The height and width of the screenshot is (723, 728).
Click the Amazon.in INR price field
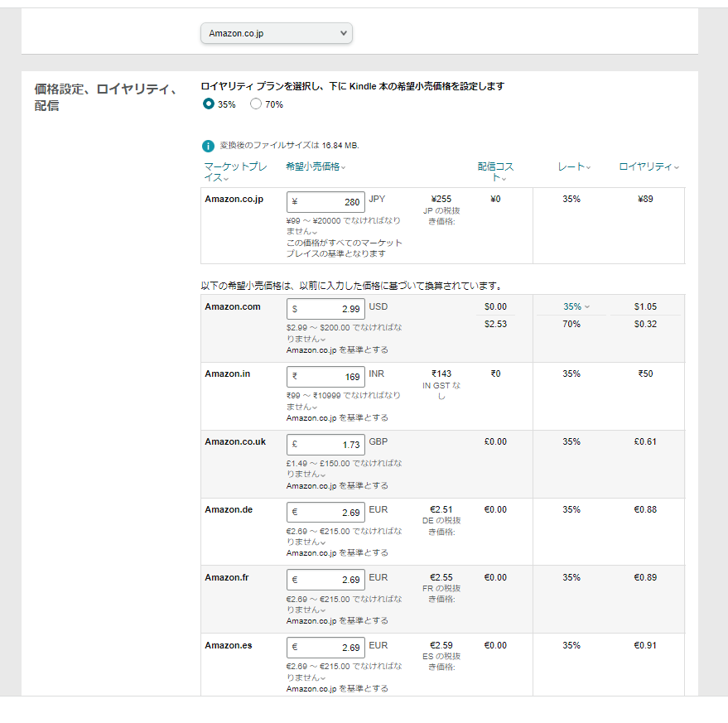pos(326,377)
